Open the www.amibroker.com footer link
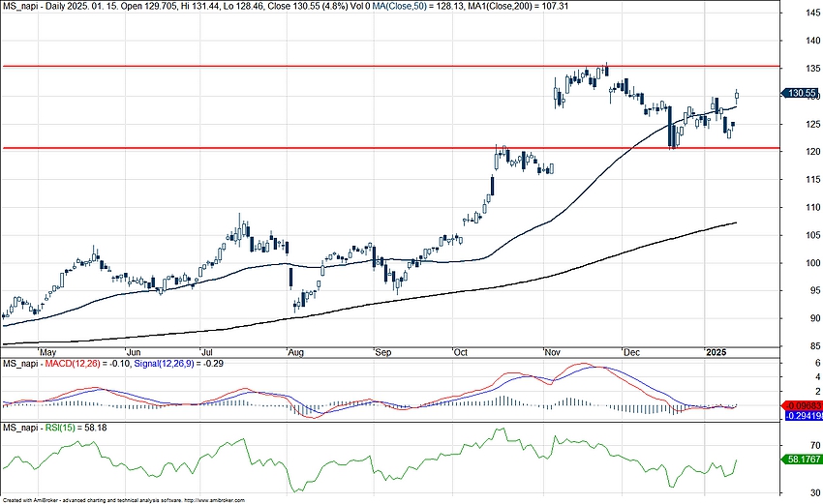The height and width of the screenshot is (504, 823). click(x=213, y=500)
